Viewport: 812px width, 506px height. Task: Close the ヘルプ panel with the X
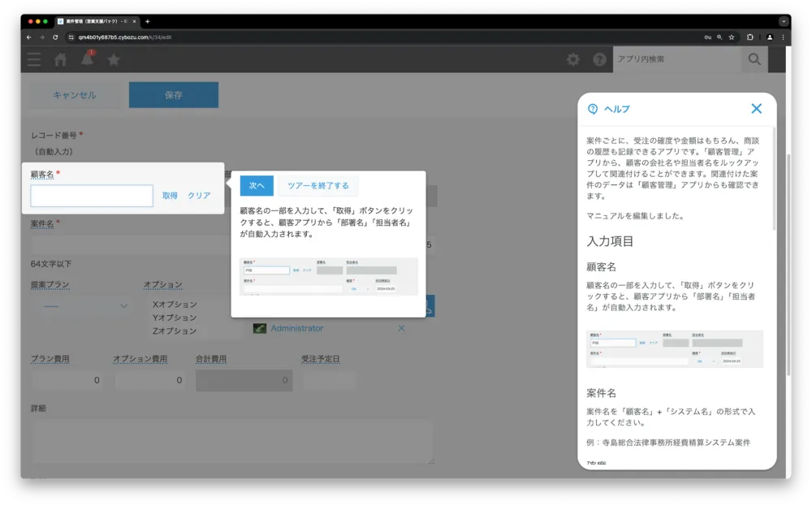click(756, 109)
